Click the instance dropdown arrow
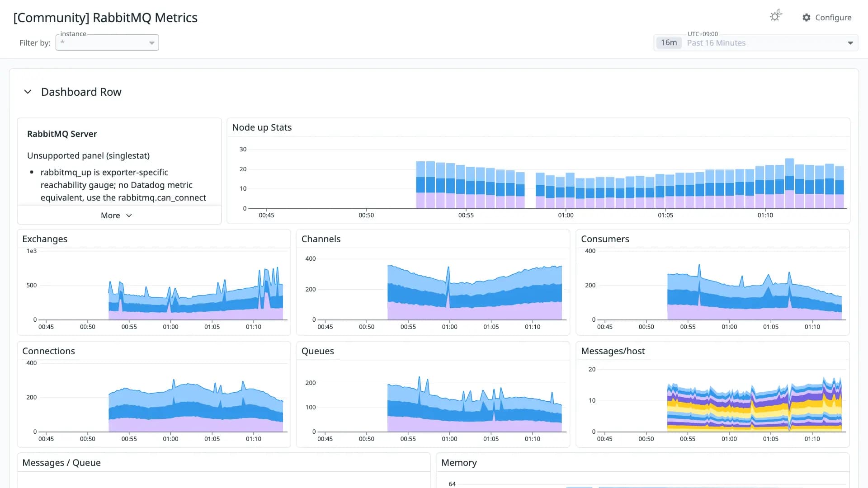The image size is (868, 488). click(x=152, y=43)
